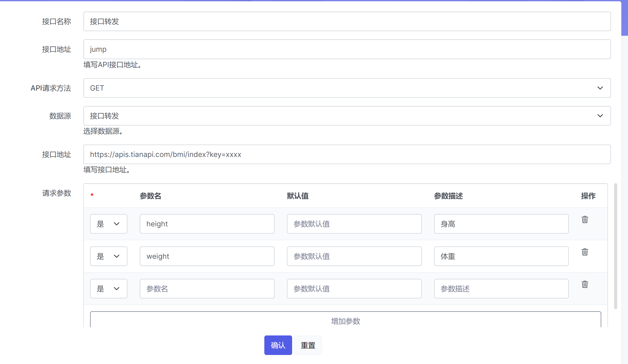Click the height parameter name field
Viewport: 628px width, 364px height.
[x=207, y=224]
